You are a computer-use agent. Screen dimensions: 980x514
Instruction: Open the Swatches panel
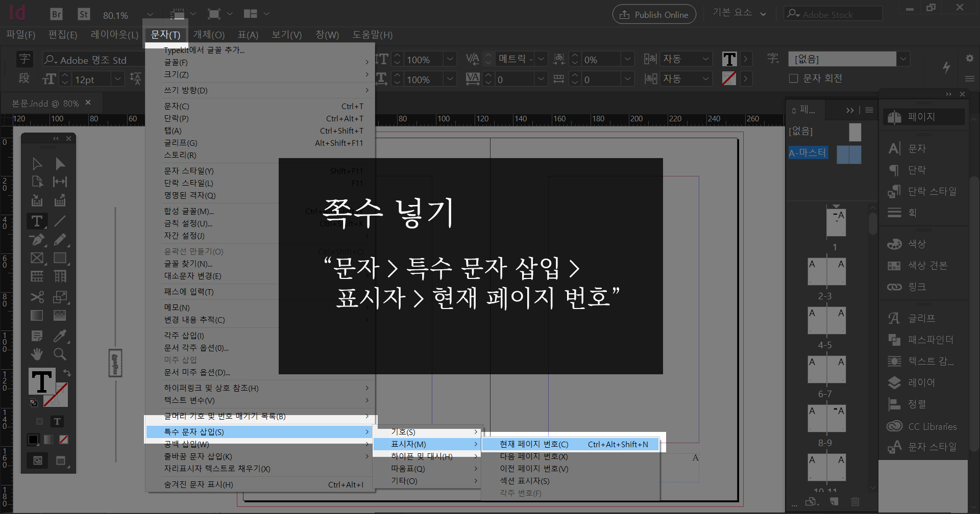917,265
